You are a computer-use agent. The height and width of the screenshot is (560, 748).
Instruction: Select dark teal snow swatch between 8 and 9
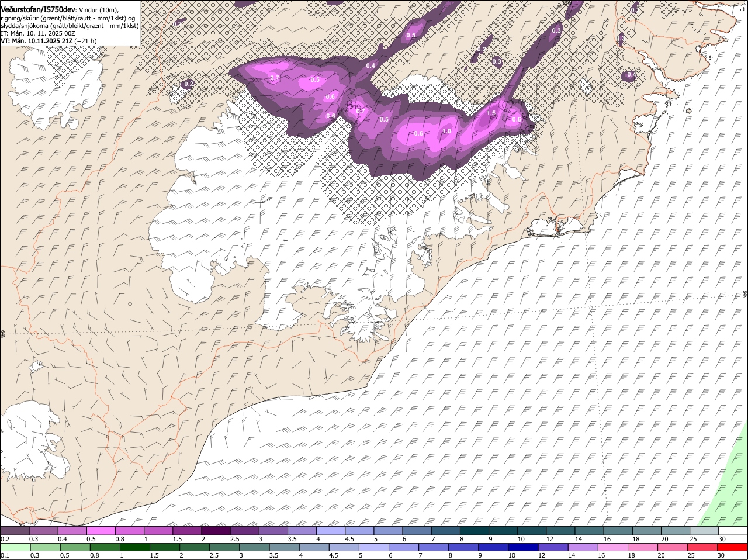tap(475, 531)
